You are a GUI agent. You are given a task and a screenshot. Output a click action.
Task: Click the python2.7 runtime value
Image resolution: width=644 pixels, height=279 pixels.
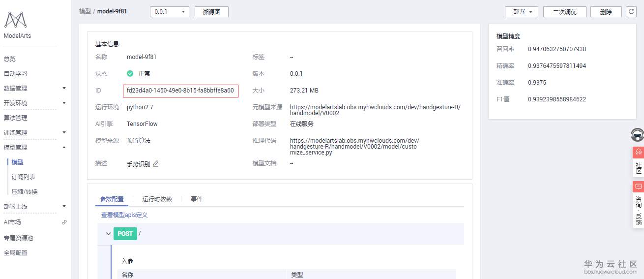(140, 107)
